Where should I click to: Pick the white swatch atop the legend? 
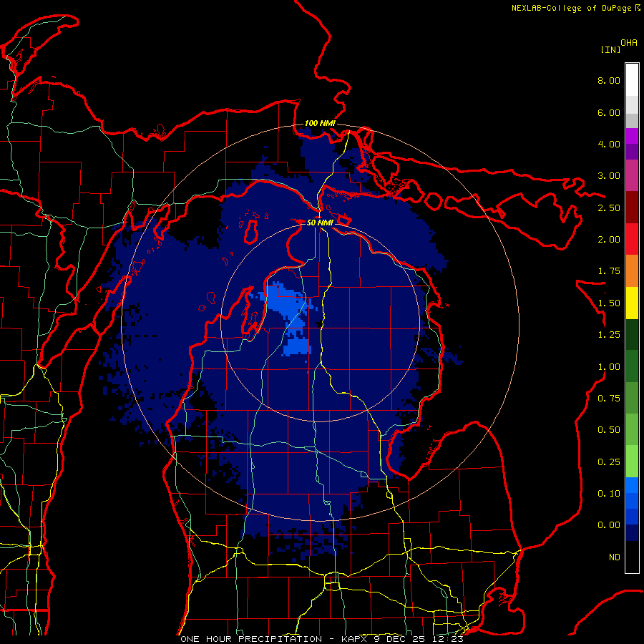tap(632, 80)
